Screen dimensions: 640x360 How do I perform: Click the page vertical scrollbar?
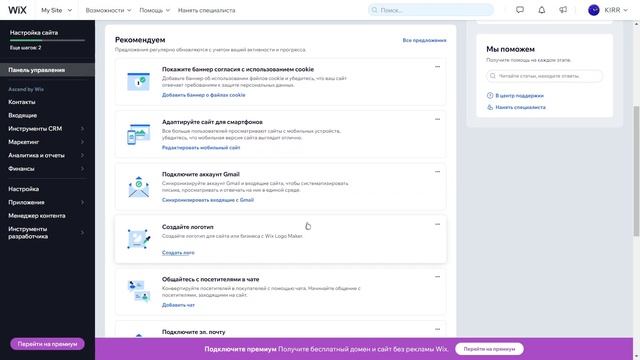point(636,171)
